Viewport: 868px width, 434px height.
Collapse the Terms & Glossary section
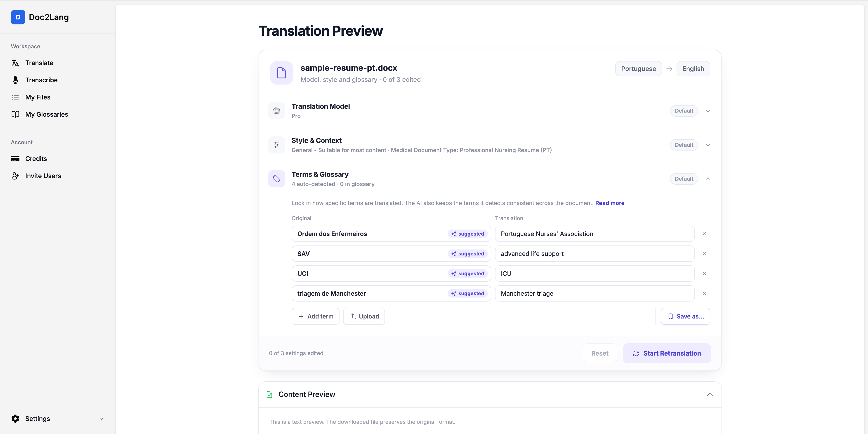coord(708,179)
